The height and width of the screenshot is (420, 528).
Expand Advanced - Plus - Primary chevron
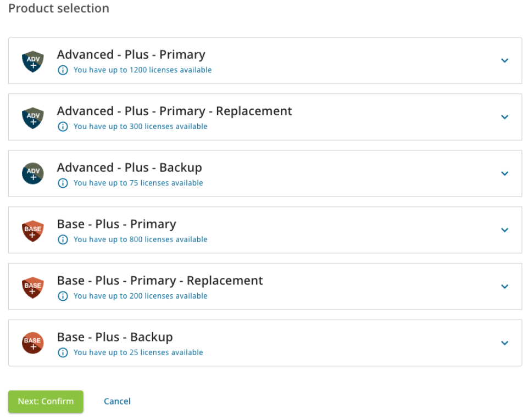click(x=504, y=60)
